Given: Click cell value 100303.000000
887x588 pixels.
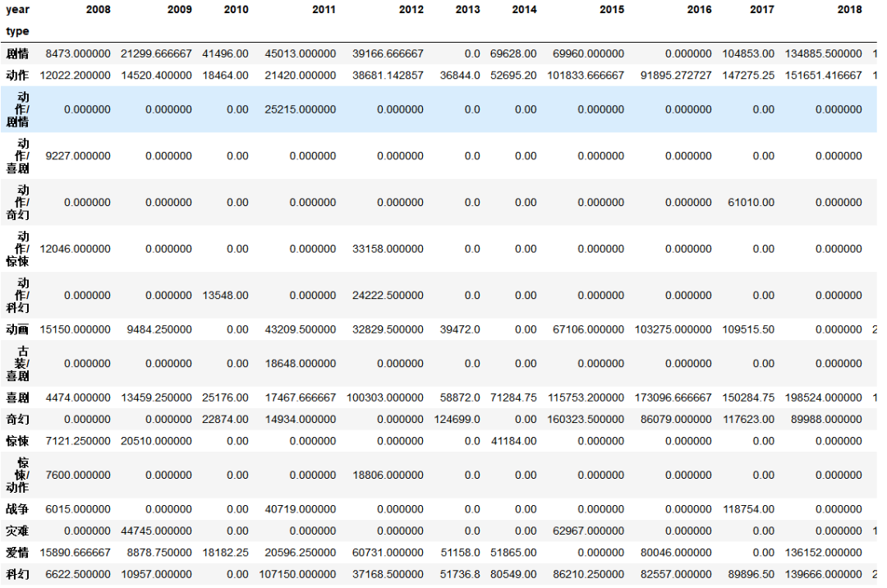Looking at the screenshot, I should click(x=384, y=398).
